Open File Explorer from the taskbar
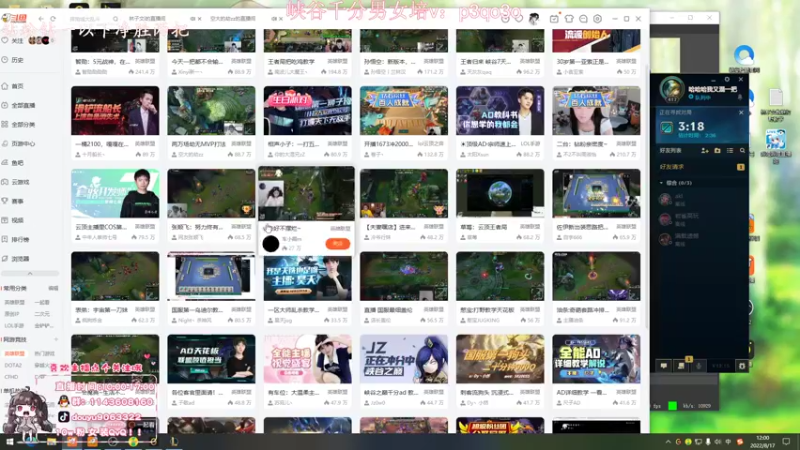 tap(51, 442)
